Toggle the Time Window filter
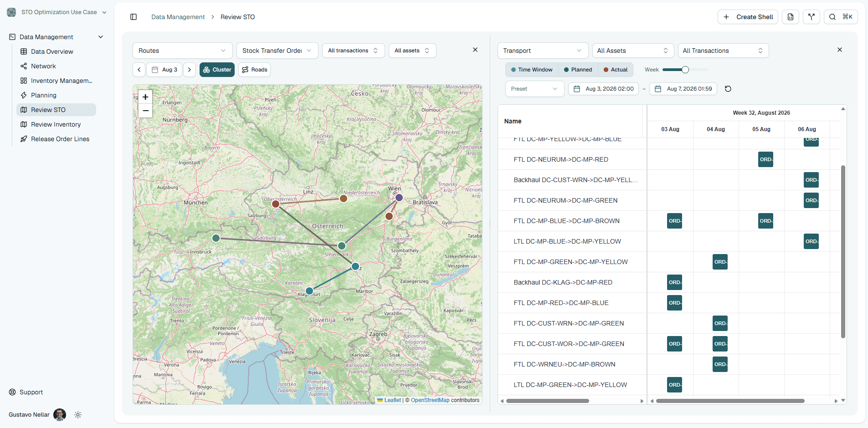 tap(532, 70)
